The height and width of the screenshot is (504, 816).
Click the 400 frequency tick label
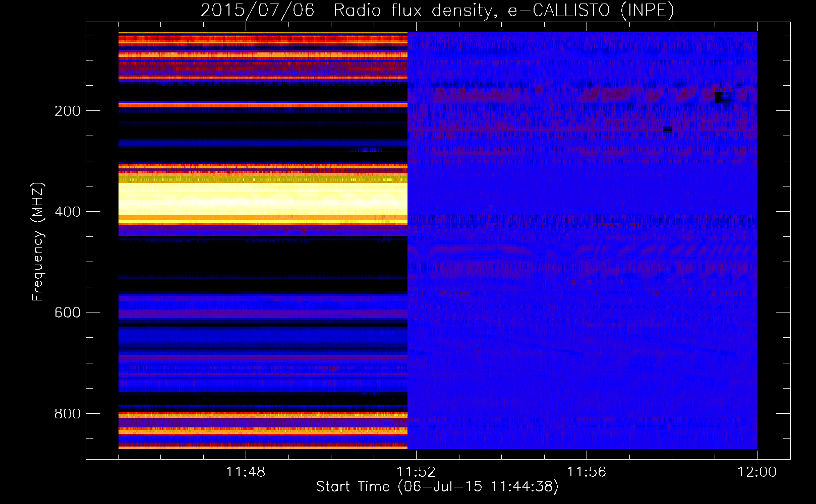click(68, 212)
